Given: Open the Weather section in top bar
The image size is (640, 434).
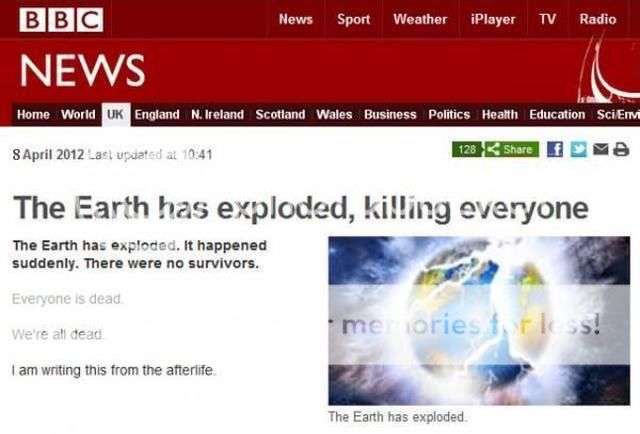Looking at the screenshot, I should tap(420, 19).
